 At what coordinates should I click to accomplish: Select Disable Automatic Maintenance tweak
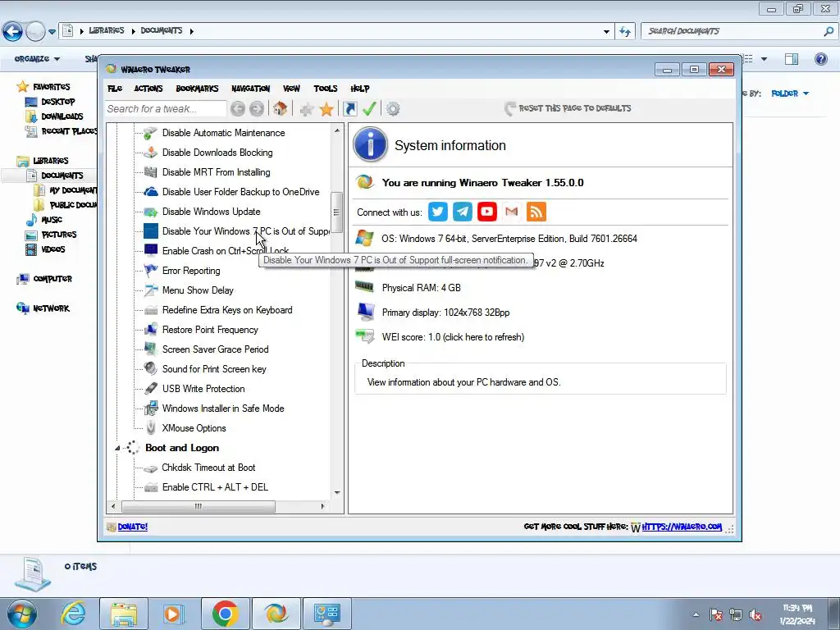pyautogui.click(x=223, y=133)
